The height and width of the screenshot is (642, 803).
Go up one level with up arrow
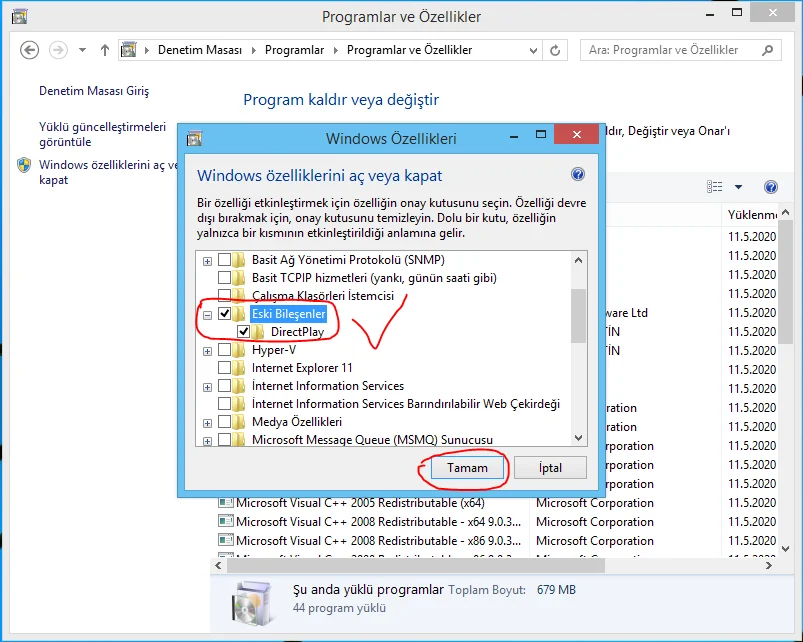tap(105, 50)
